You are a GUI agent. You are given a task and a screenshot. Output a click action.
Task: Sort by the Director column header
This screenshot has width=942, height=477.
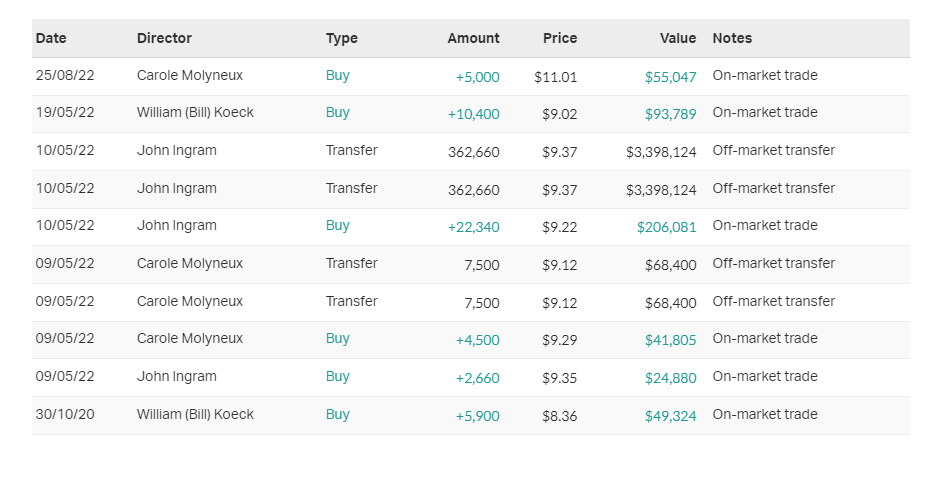pyautogui.click(x=164, y=38)
